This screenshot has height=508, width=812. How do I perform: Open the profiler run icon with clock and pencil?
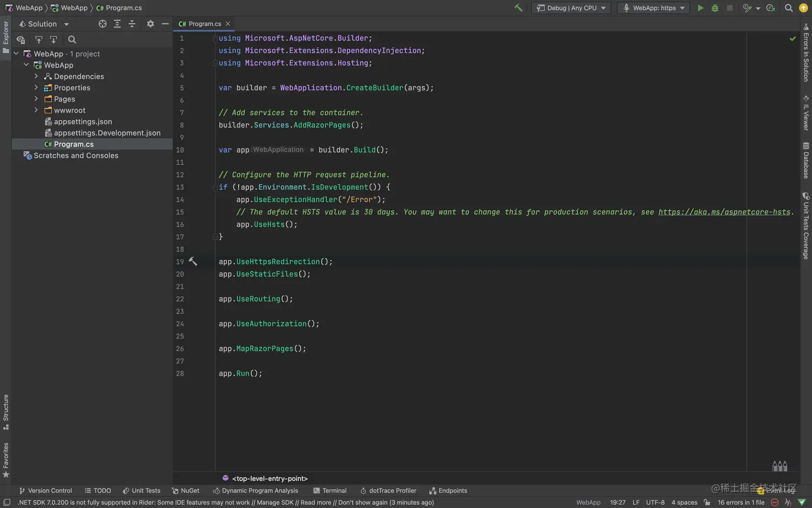point(747,8)
